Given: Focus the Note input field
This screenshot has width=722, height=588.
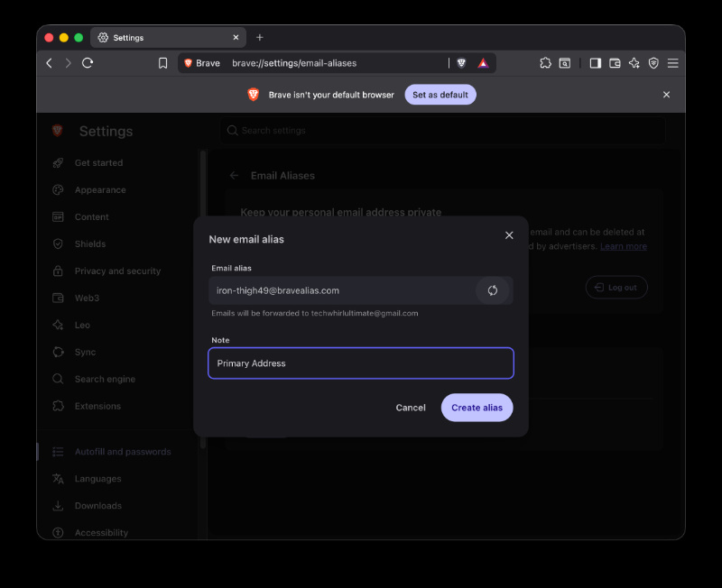Looking at the screenshot, I should coord(360,363).
